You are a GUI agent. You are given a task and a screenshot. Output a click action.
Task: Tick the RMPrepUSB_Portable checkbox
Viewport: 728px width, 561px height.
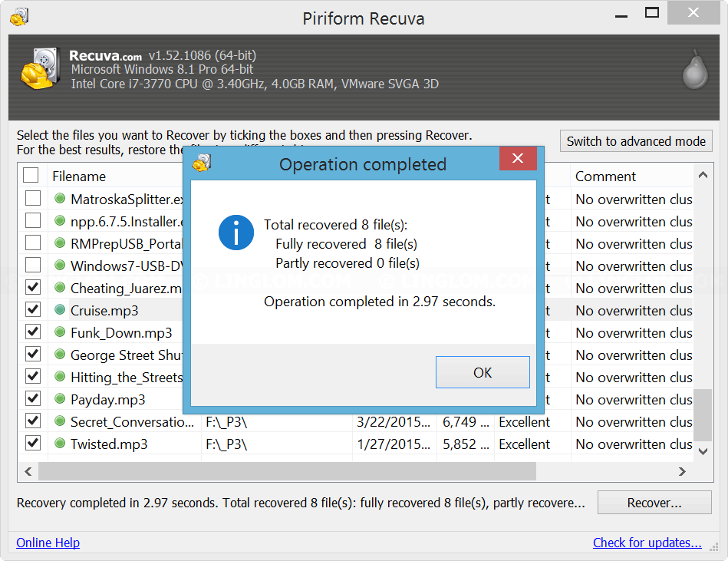[x=32, y=243]
